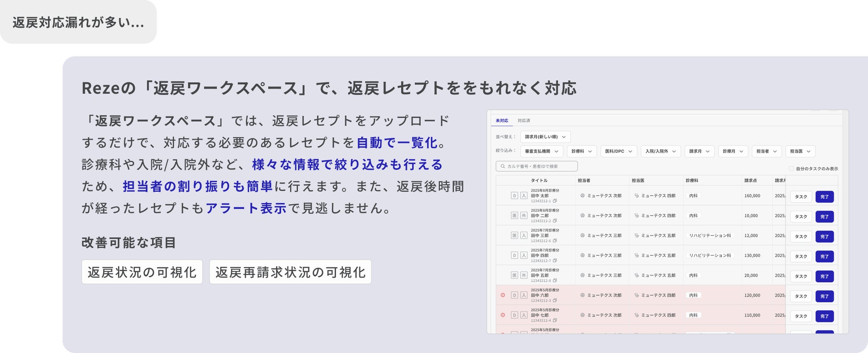The height and width of the screenshot is (353, 868).
Task: Click the person icon beside 田中 太郎's assignee
Action: 582,196
